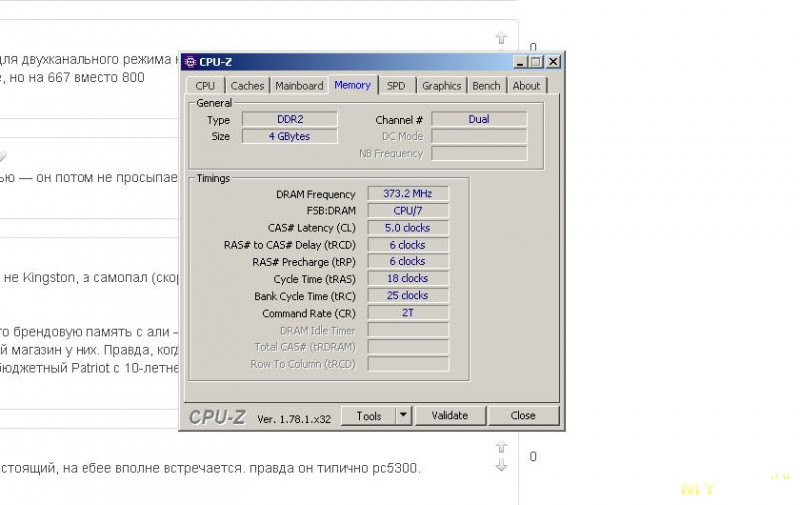Click the Ver. 1.78.1.x32 version text
The height and width of the screenshot is (505, 800).
click(x=294, y=419)
